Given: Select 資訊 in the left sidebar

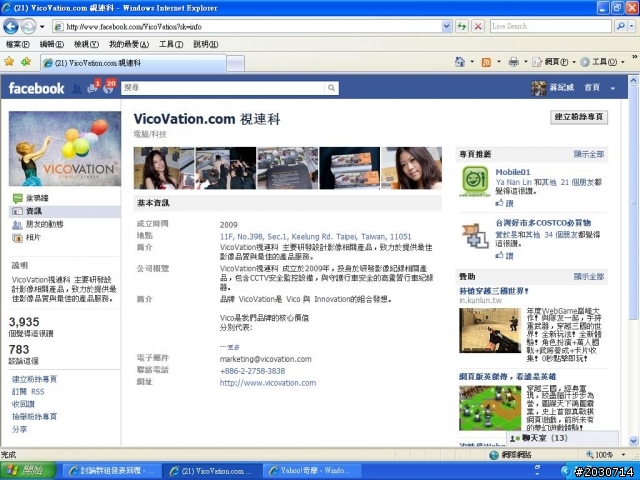Looking at the screenshot, I should click(64, 211).
